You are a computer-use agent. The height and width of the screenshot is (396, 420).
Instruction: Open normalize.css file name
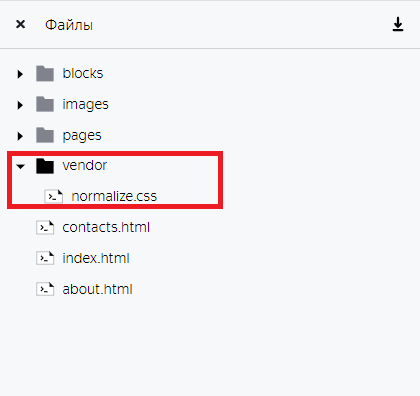pyautogui.click(x=114, y=196)
